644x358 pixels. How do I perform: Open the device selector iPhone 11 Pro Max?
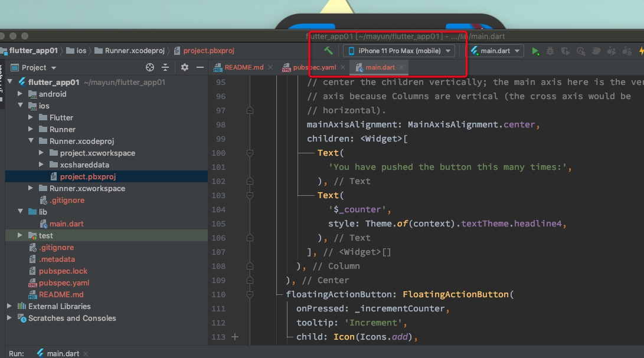click(x=399, y=51)
